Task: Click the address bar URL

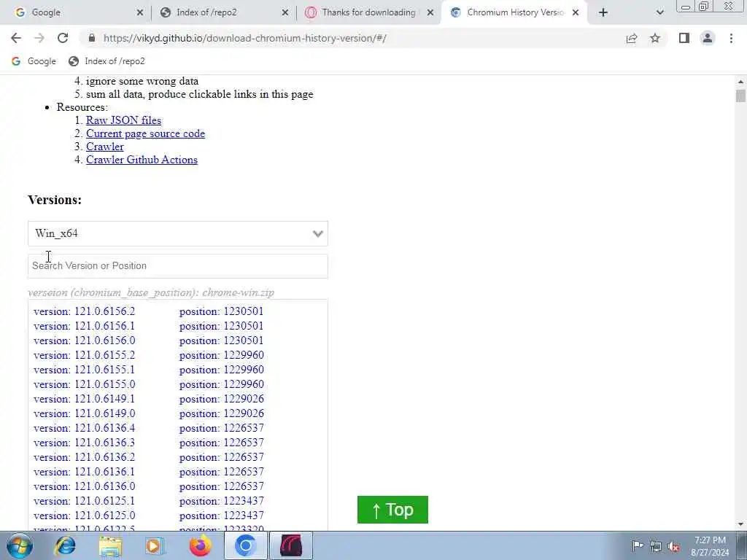Action: (x=245, y=38)
